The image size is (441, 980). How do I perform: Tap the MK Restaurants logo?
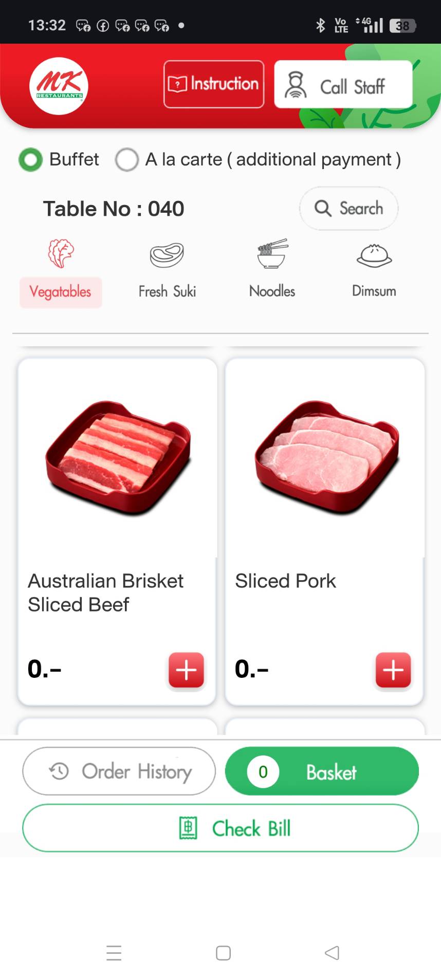pos(59,86)
